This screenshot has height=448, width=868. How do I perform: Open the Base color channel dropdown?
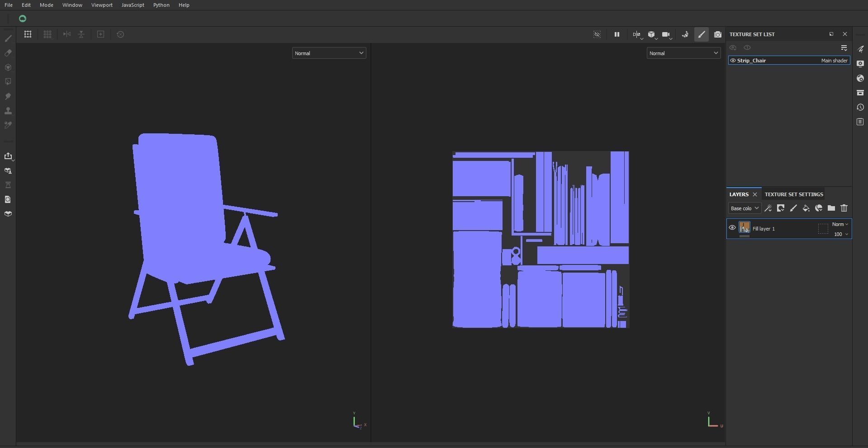tap(745, 208)
